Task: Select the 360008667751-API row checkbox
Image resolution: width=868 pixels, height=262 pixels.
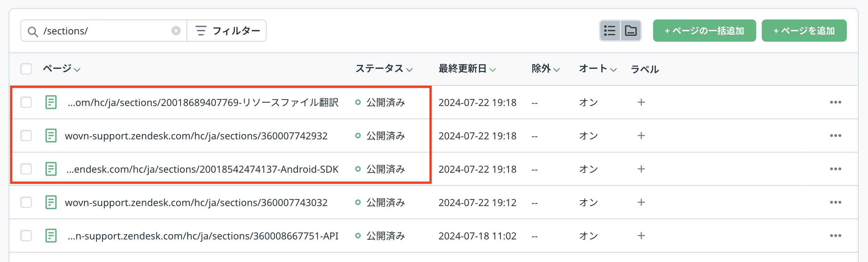Action: [x=26, y=236]
